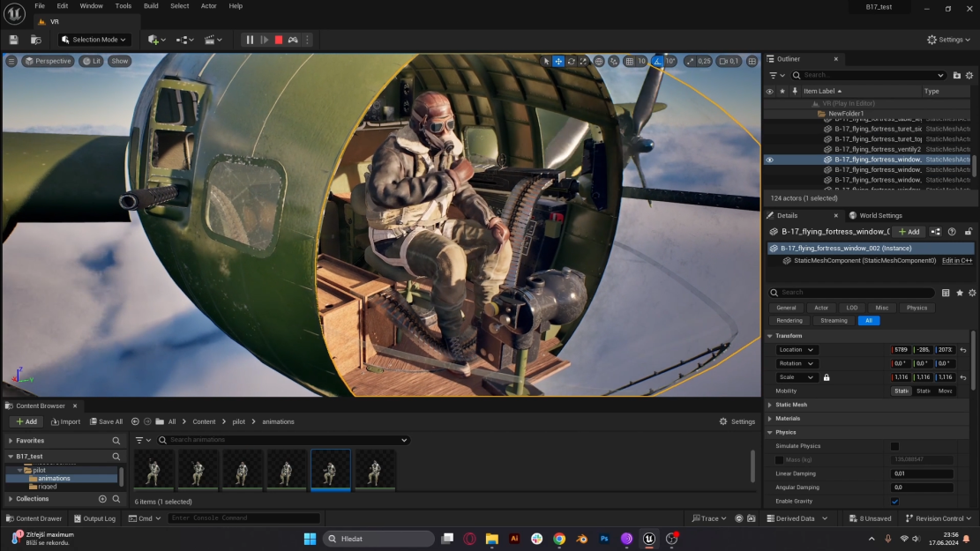
Task: Toggle the uniform Scale lock icon
Action: pos(827,377)
